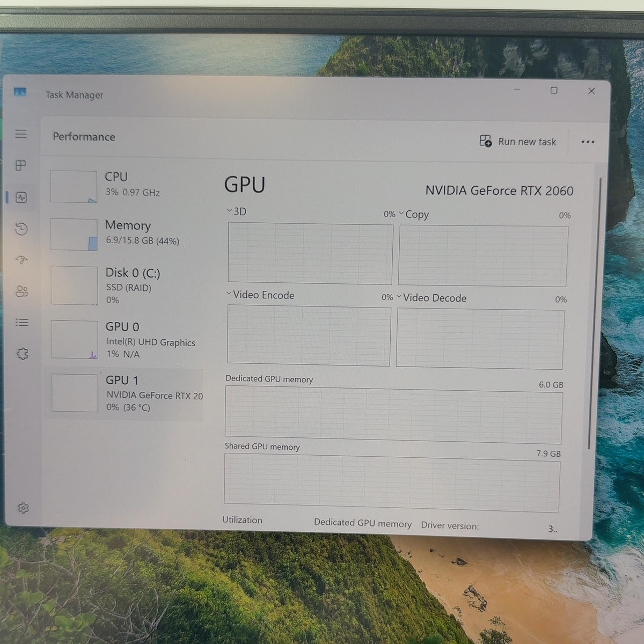The image size is (644, 644).
Task: Open the App history page icon
Action: (x=21, y=229)
